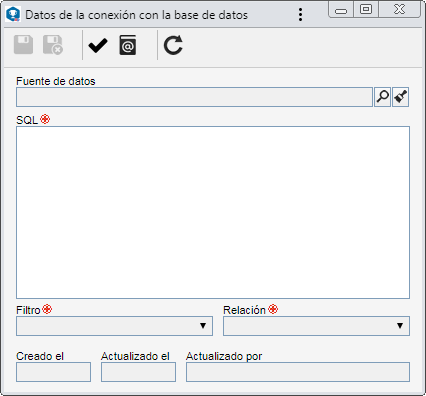Screen dimensions: 426x396
Task: Click the Actualizado el field
Action: click(138, 372)
